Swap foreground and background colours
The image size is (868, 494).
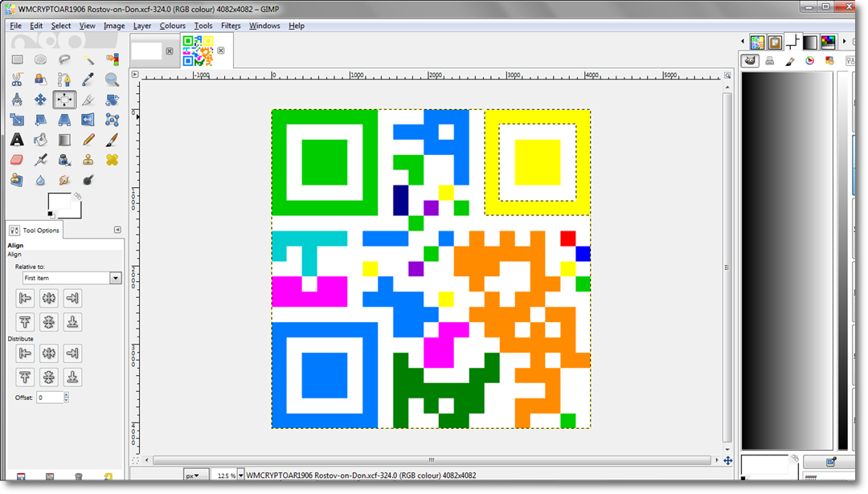78,196
